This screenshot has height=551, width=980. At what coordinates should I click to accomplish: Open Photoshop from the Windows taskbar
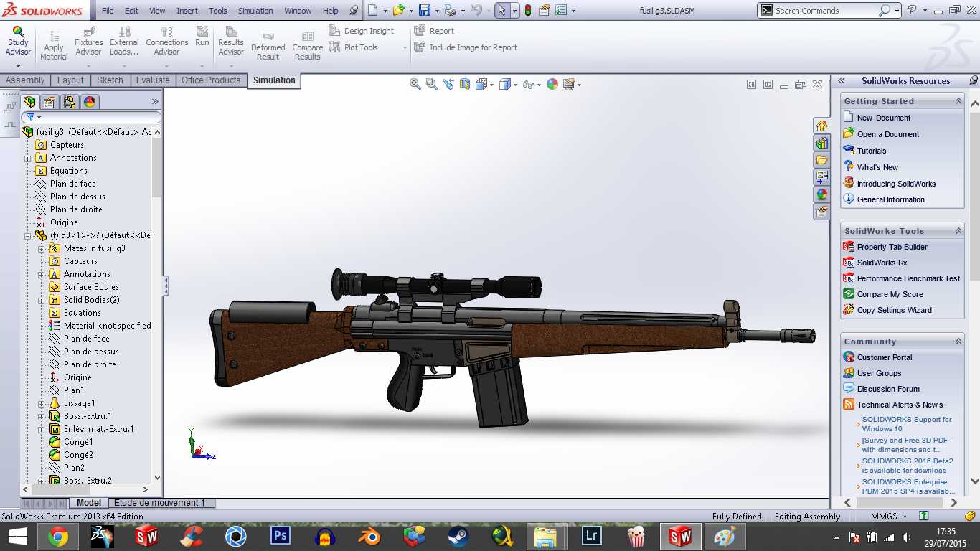(x=280, y=535)
